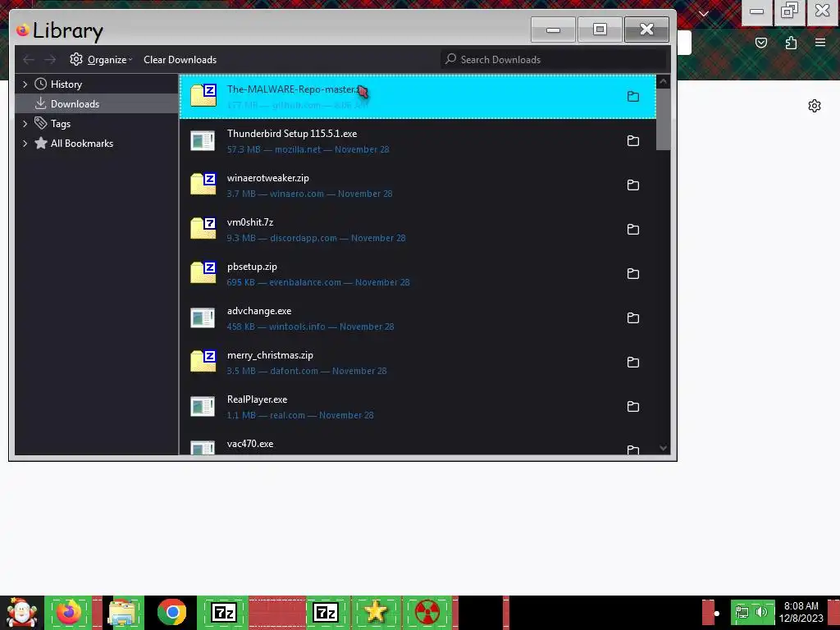The image size is (840, 630).
Task: Select the vm0shit.7z entry
Action: point(418,230)
